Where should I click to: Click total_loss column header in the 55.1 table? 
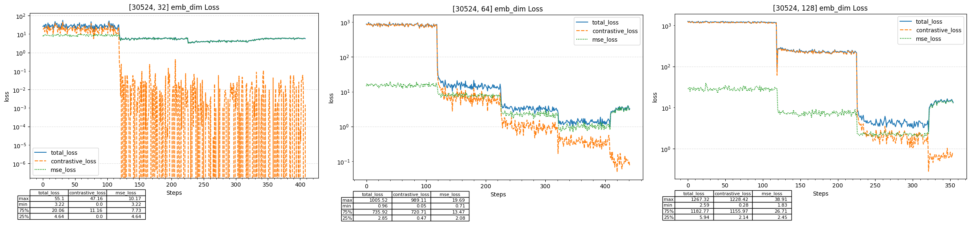tap(49, 193)
